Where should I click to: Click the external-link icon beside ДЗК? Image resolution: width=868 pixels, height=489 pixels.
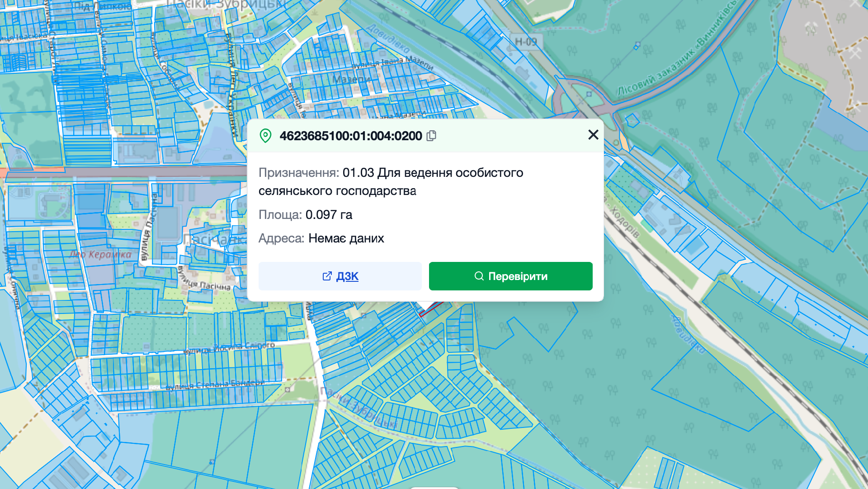tap(327, 276)
